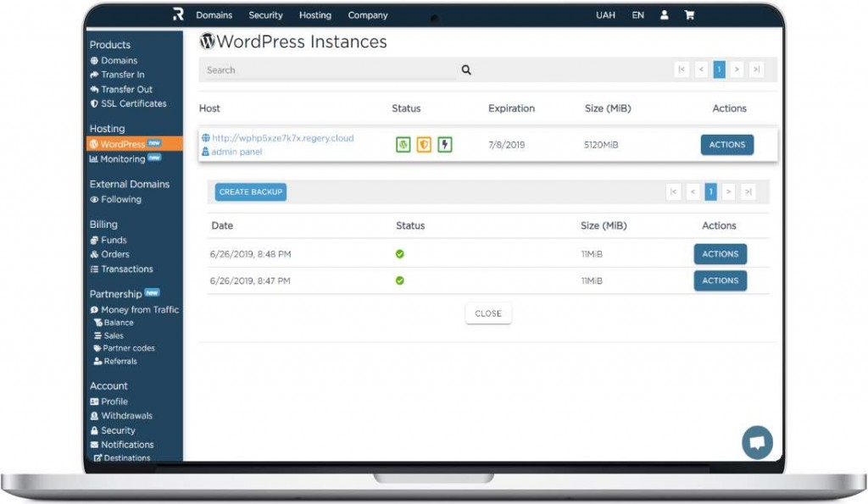Click the search magnifier icon
The image size is (868, 504).
coord(466,69)
